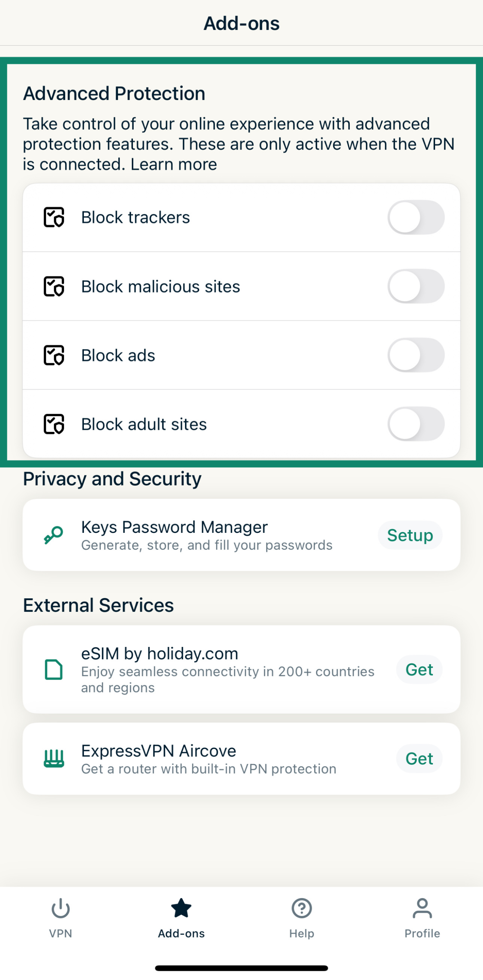Viewport: 483px width, 980px height.
Task: Open the Learn more link
Action: [173, 164]
